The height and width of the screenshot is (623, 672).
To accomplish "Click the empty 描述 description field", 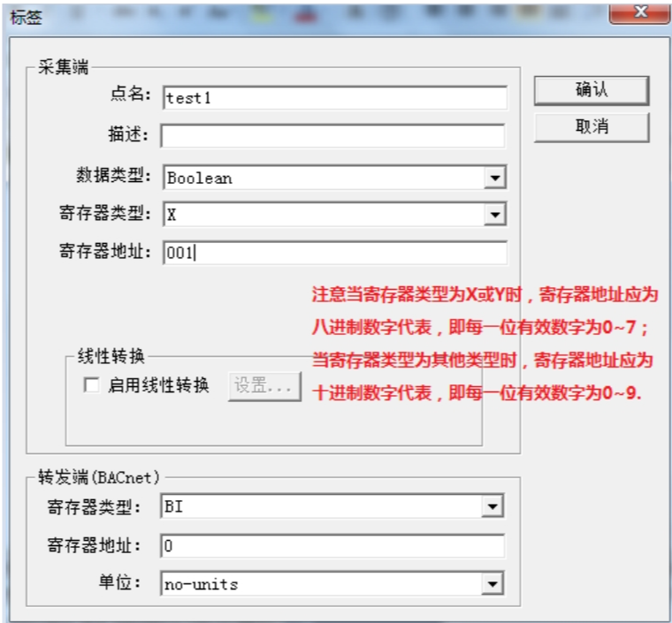I will (x=333, y=136).
